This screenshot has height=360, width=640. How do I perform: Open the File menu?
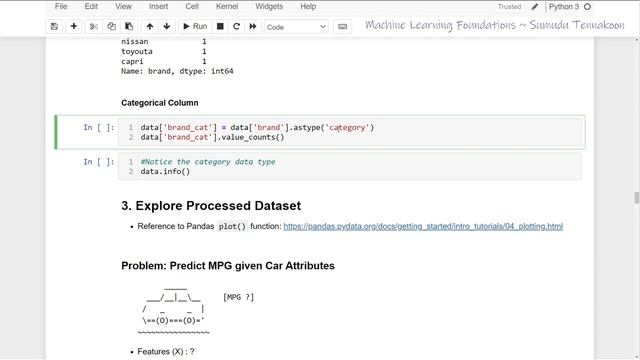[x=61, y=7]
